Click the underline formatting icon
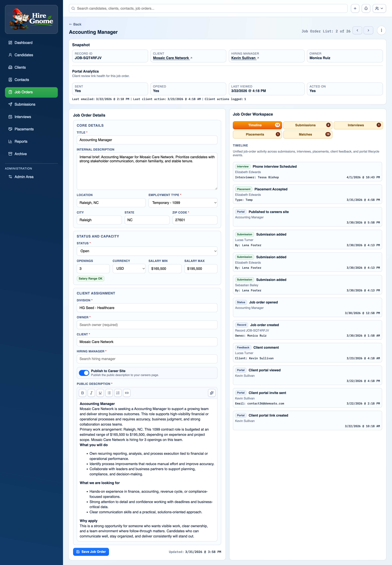This screenshot has height=565, width=392. [100, 393]
